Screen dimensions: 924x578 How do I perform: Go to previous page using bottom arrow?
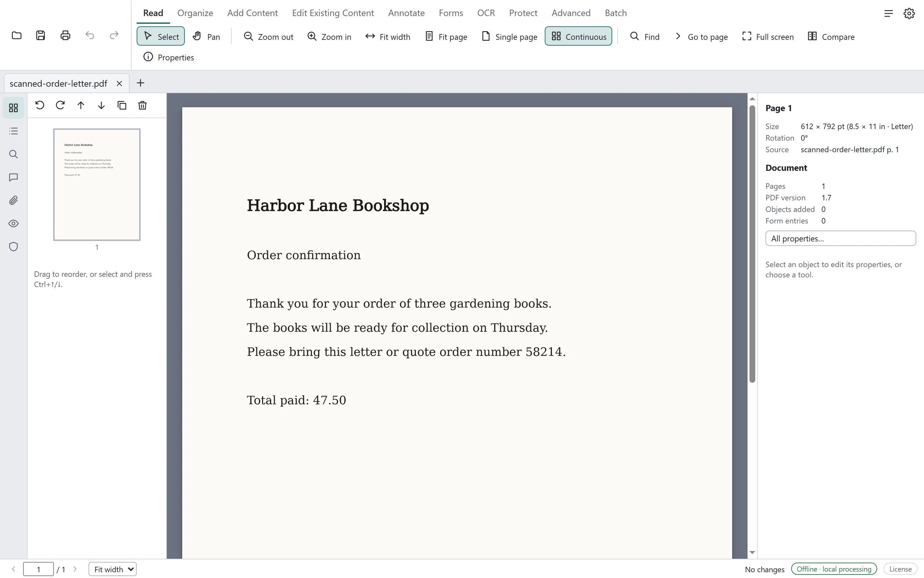point(13,569)
